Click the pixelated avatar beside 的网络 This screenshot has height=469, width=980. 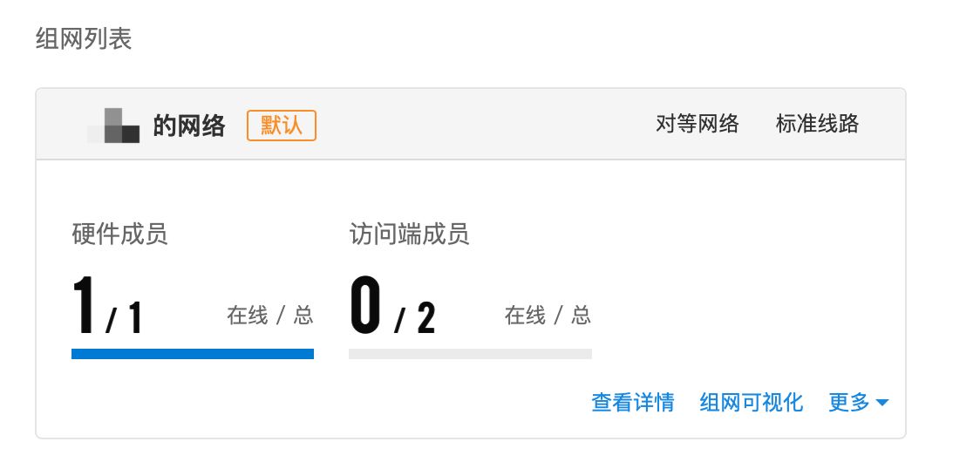click(113, 126)
